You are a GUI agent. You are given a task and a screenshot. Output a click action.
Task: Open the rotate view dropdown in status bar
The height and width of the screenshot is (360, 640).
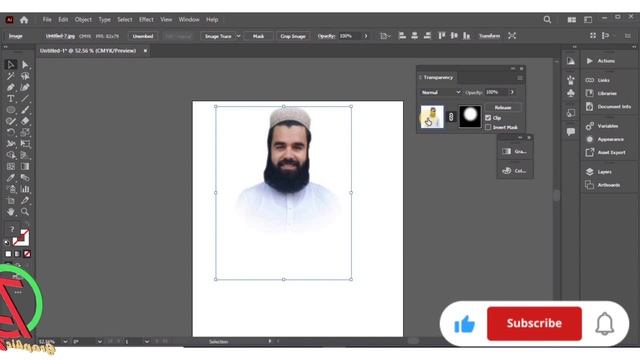tap(100, 341)
